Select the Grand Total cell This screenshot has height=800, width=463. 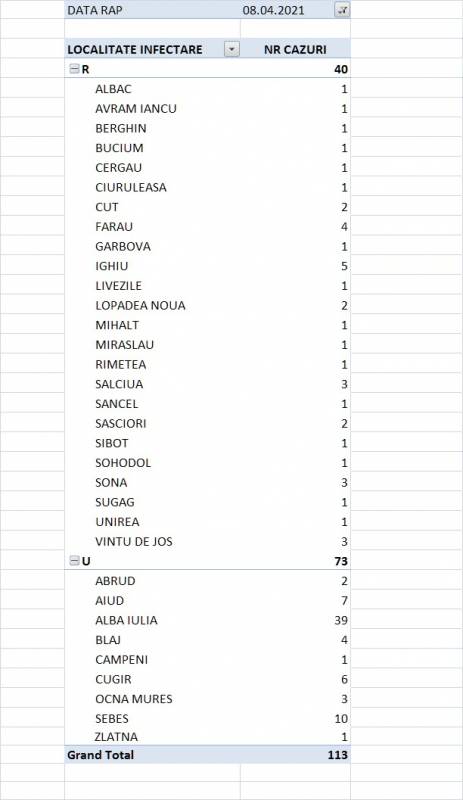[x=101, y=755]
